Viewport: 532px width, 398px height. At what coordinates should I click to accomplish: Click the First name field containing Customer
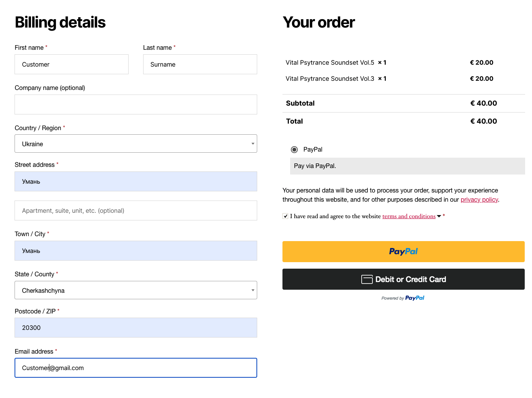(x=72, y=64)
